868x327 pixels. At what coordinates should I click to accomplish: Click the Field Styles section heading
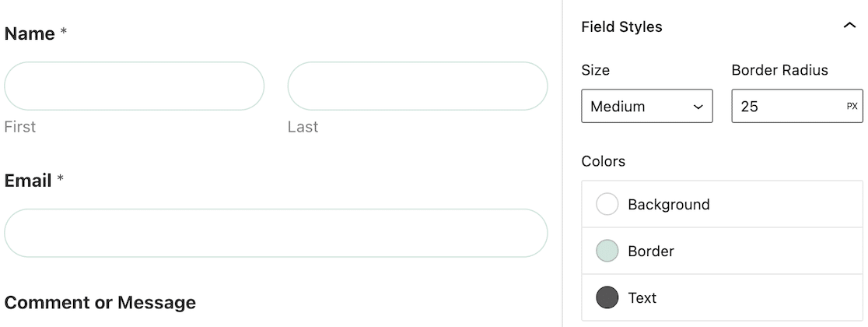pos(621,26)
